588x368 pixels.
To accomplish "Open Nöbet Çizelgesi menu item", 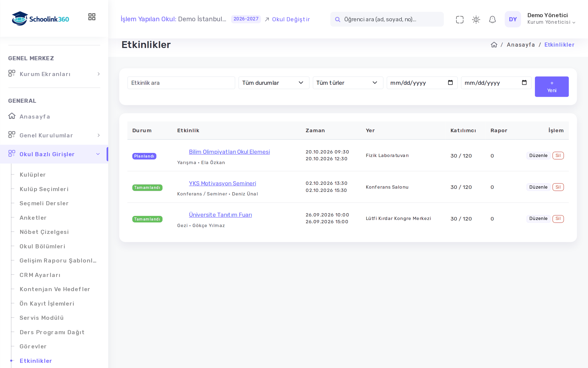I will click(x=44, y=232).
